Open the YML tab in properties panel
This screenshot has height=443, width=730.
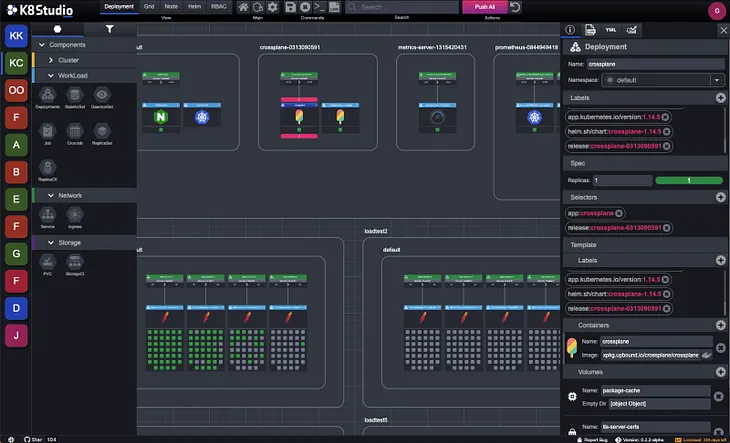point(611,30)
